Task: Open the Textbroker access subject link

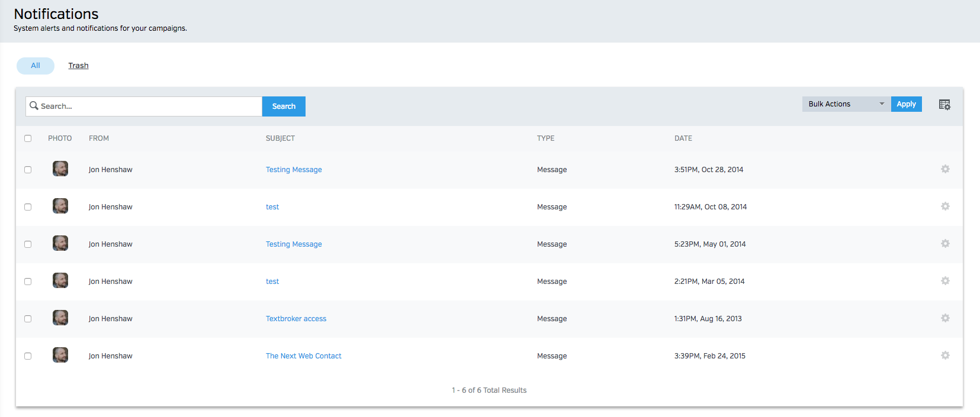Action: coord(295,319)
